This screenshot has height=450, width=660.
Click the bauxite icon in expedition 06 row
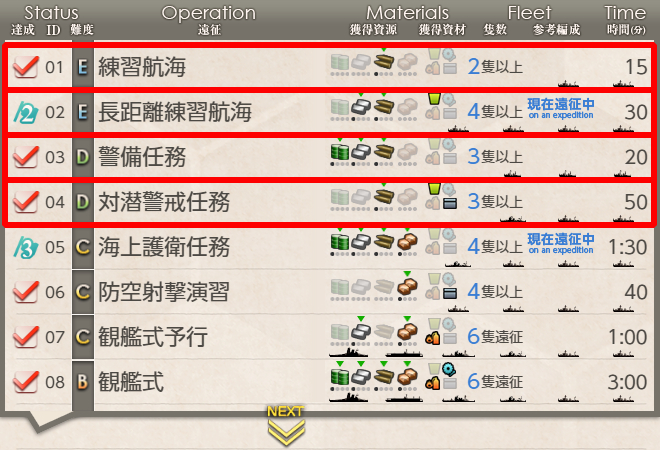[407, 287]
